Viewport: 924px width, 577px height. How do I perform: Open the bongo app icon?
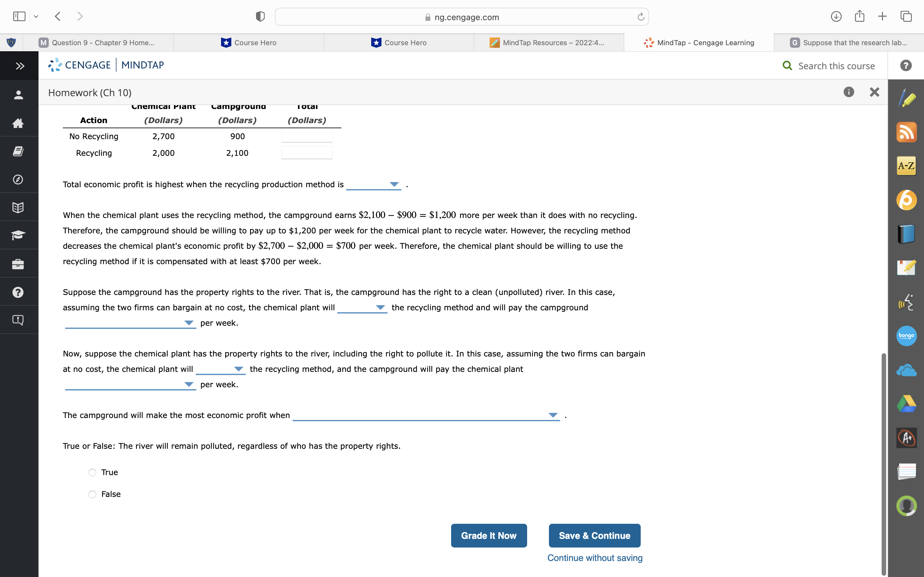[x=906, y=336]
